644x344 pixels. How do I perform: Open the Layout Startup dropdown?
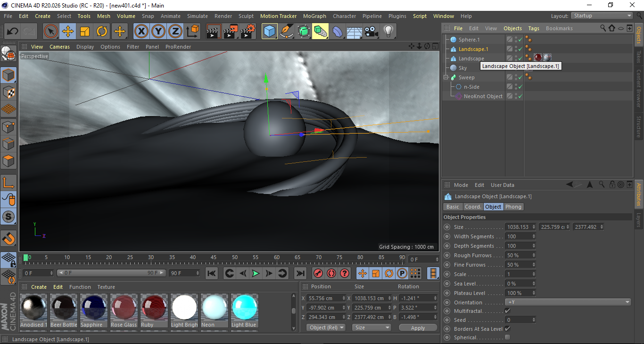[x=602, y=16]
